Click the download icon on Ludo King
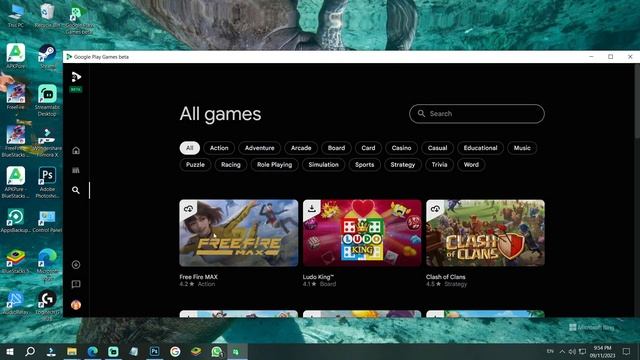Viewport: 640px width, 360px height. 312,209
